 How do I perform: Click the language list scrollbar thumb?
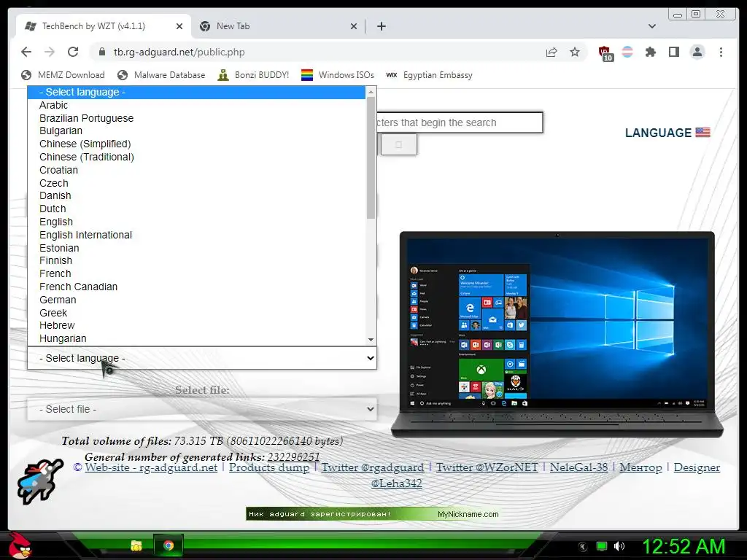(x=371, y=158)
